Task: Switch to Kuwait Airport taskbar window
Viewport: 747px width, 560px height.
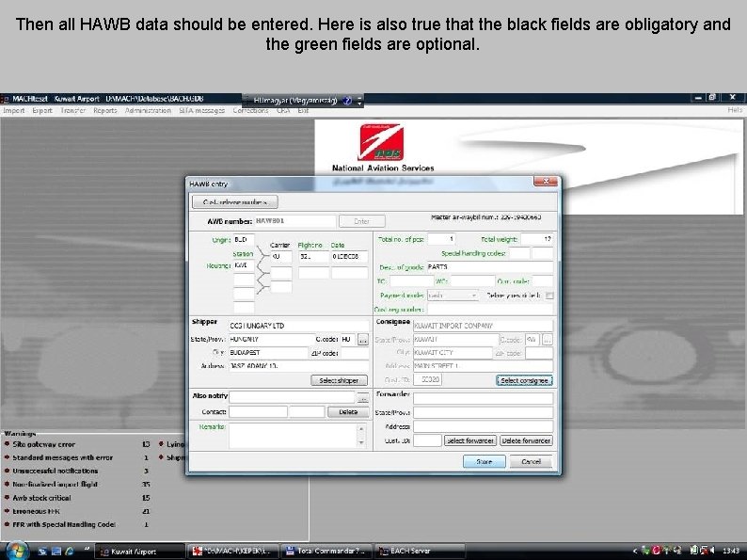Action: (139, 552)
